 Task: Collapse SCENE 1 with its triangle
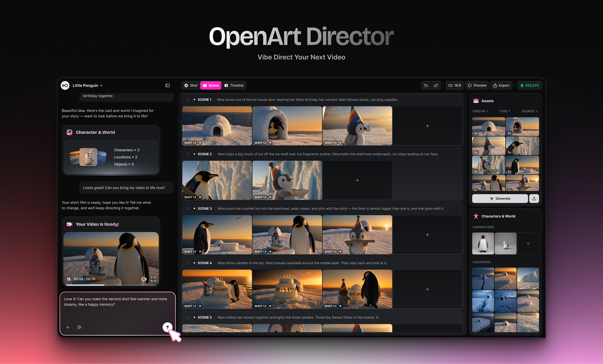pyautogui.click(x=194, y=100)
